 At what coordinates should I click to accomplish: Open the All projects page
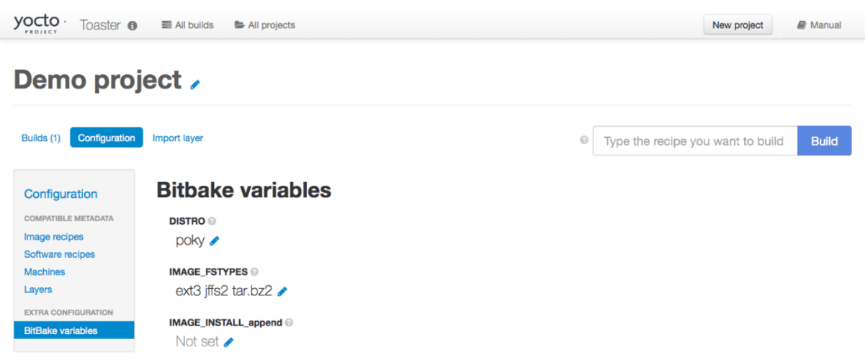(x=265, y=25)
